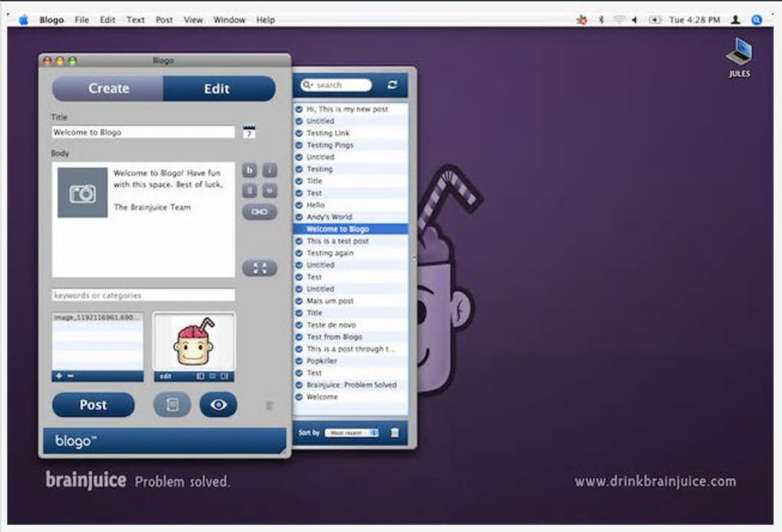Viewport: 782px width, 532px height.
Task: Select the last post named Welcome
Action: 350,397
